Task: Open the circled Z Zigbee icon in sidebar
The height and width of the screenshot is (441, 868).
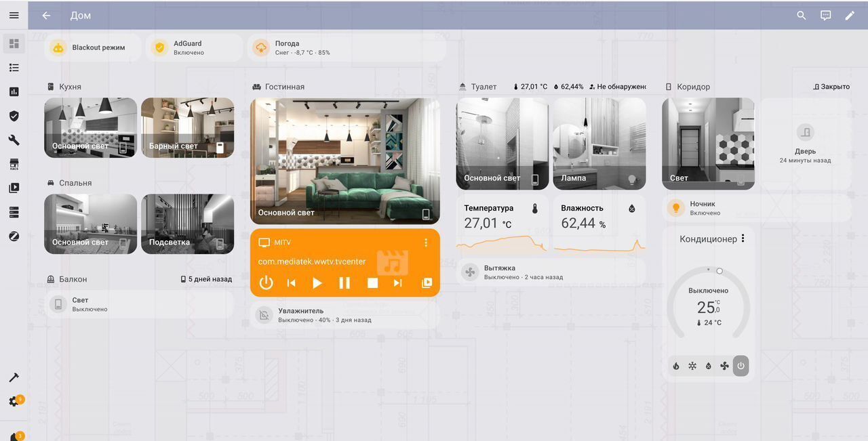Action: (x=14, y=236)
